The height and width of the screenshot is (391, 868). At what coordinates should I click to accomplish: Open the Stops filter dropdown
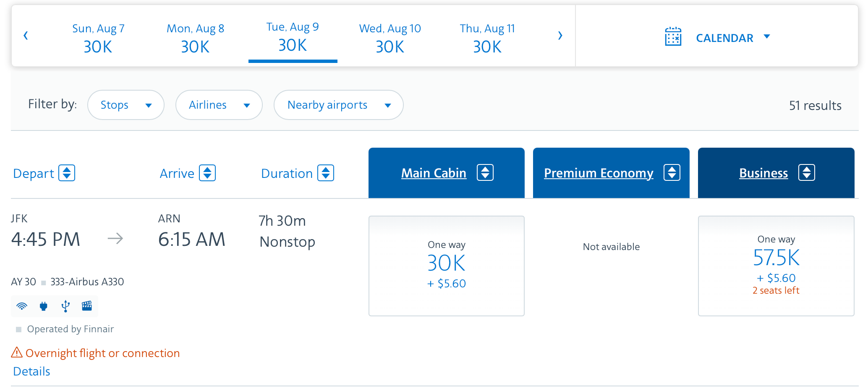click(x=125, y=105)
